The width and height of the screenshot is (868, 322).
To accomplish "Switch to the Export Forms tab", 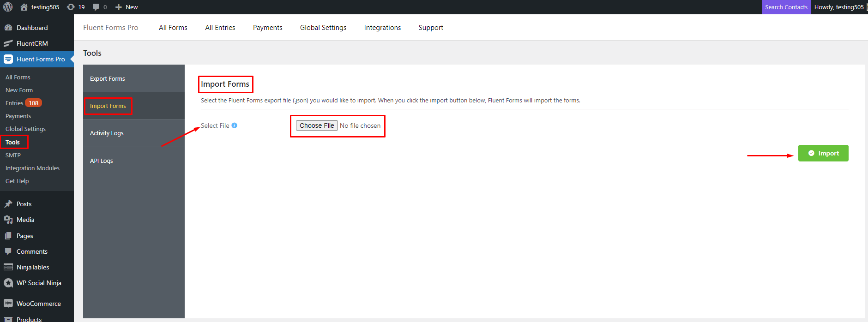I will click(108, 79).
